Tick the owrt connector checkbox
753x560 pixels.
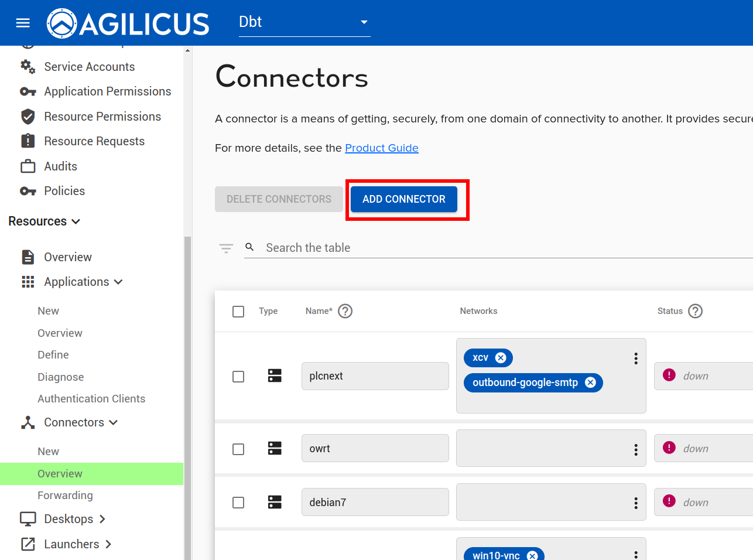point(238,449)
